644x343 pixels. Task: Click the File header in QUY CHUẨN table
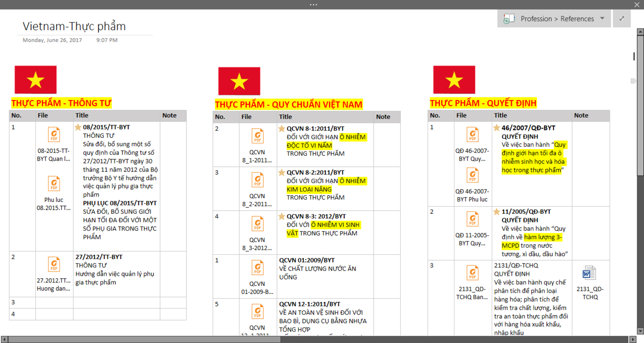(x=247, y=117)
